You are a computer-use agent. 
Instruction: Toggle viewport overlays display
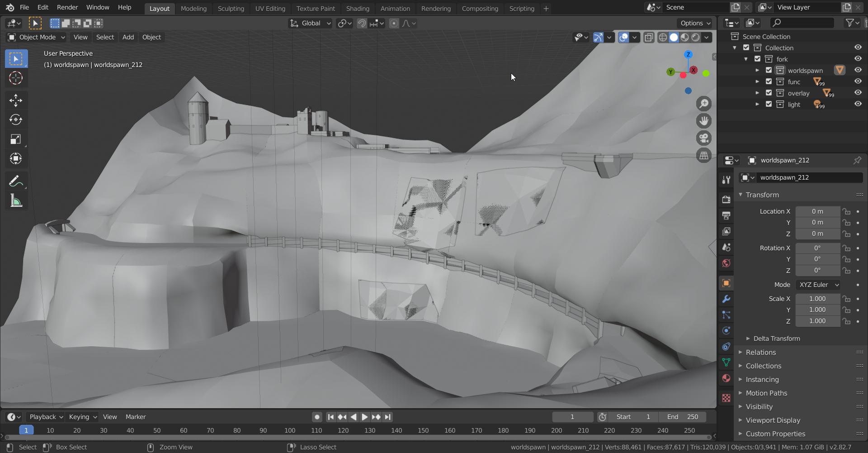coord(623,37)
